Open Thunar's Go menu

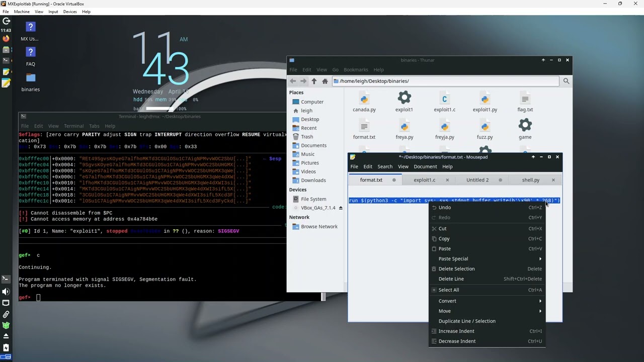(335, 70)
